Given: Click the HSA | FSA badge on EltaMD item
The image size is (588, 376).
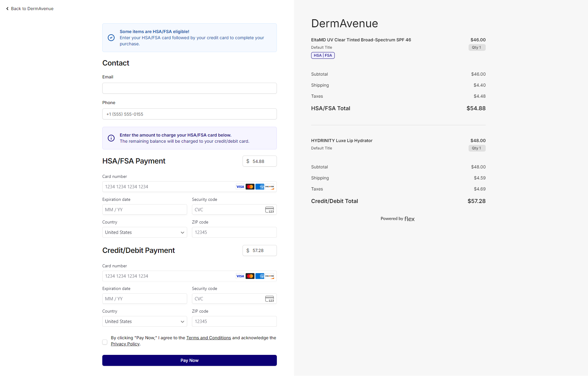Looking at the screenshot, I should tap(323, 55).
